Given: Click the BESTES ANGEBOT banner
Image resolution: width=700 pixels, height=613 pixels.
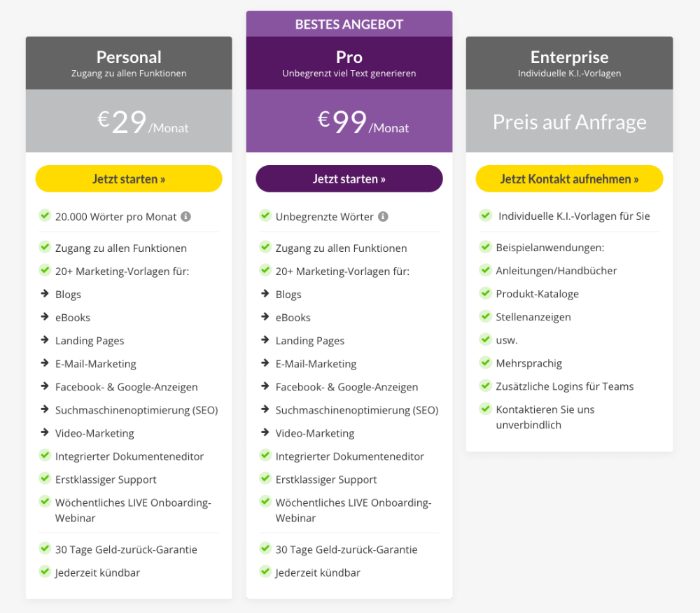Looking at the screenshot, I should (x=349, y=24).
